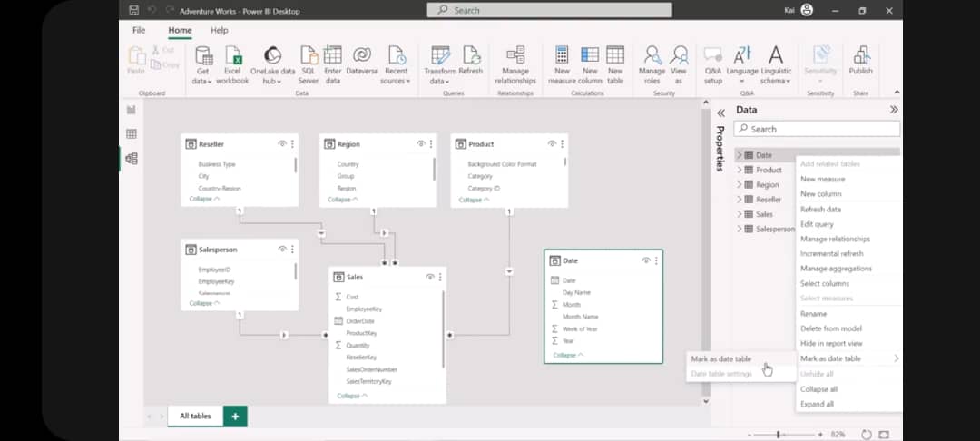This screenshot has height=441, width=980.
Task: Open the Kai account avatar
Action: (x=807, y=10)
